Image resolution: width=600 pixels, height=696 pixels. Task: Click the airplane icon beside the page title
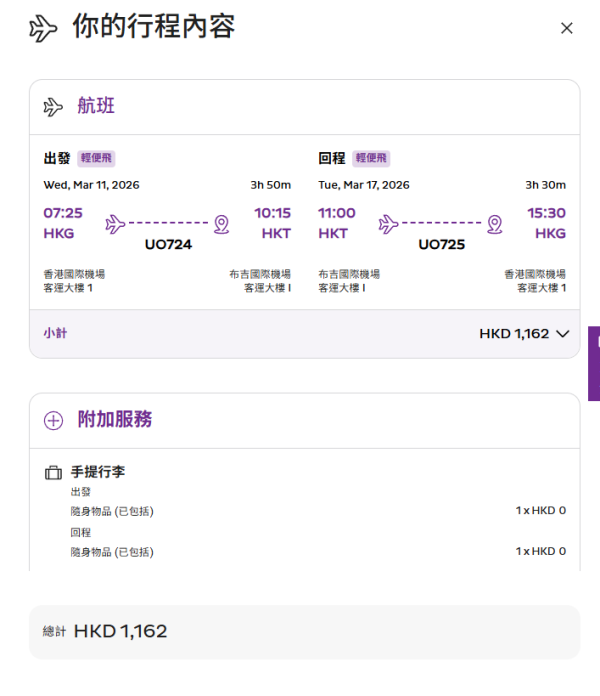pos(43,29)
